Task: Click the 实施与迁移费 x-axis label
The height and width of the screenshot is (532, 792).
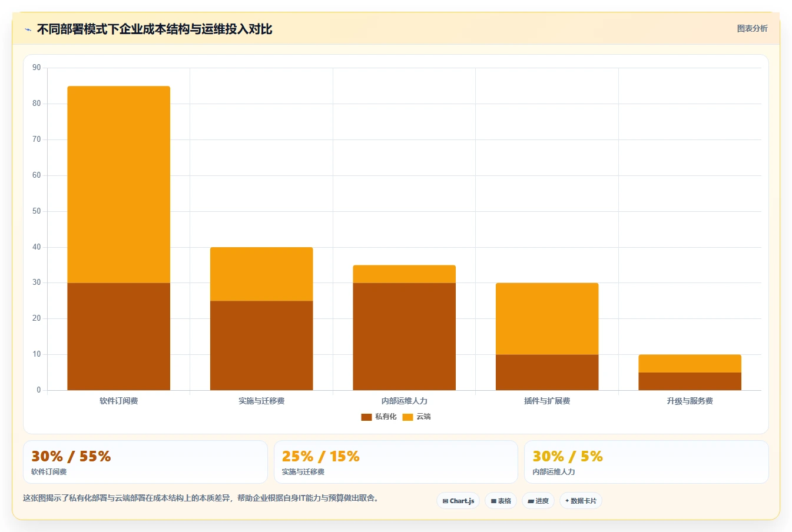Action: (261, 401)
